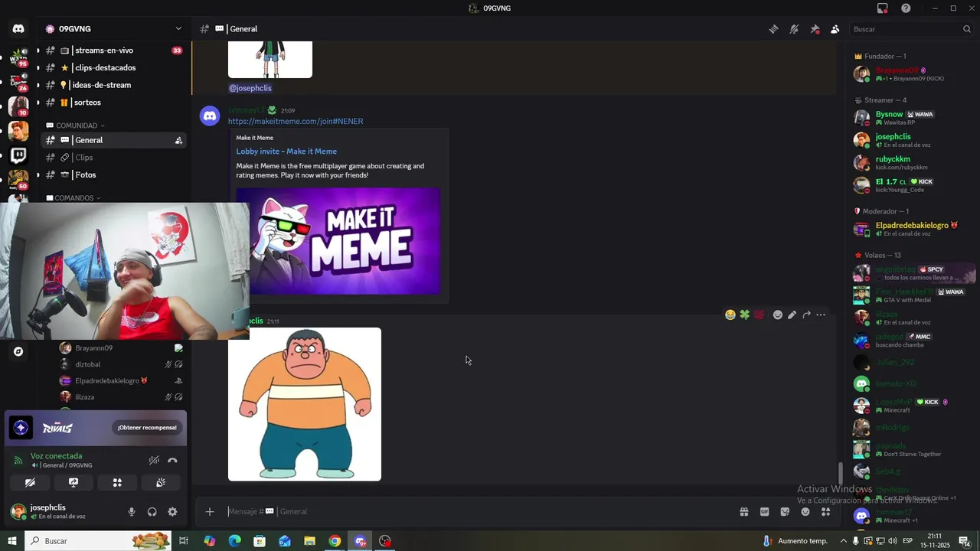Toggle noise suppression in voice panel
The width and height of the screenshot is (980, 551).
[154, 461]
